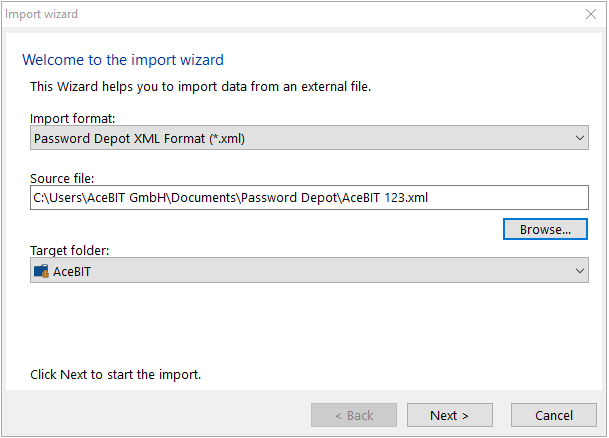Screen dimensions: 609x438
Task: Click the Target folder: label
Action: pos(70,250)
